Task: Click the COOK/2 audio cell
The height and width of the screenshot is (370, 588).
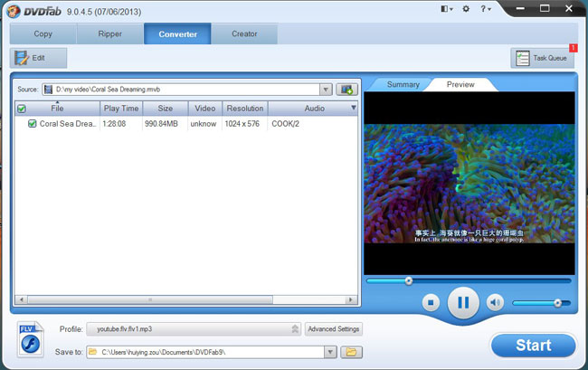Action: pyautogui.click(x=285, y=124)
